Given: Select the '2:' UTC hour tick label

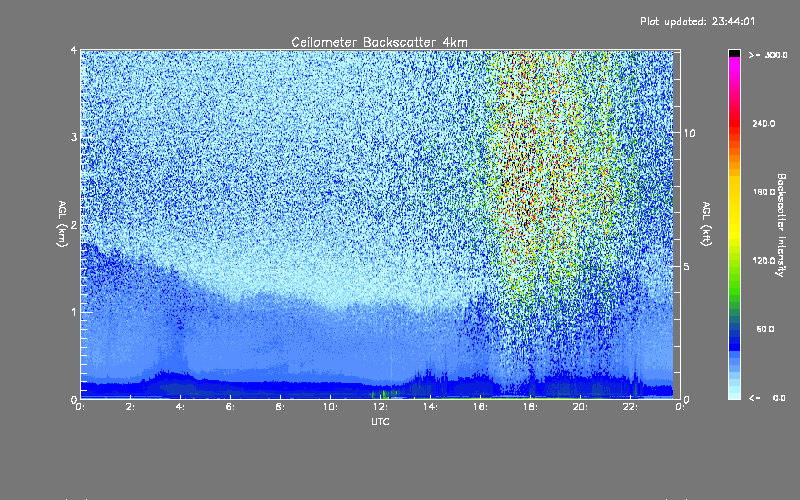Looking at the screenshot, I should 130,407.
